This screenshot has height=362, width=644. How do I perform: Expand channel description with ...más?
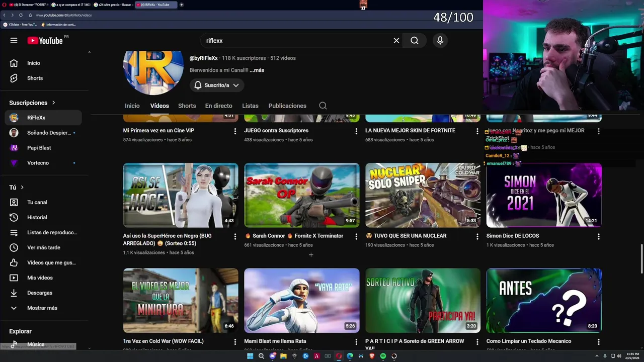(257, 70)
